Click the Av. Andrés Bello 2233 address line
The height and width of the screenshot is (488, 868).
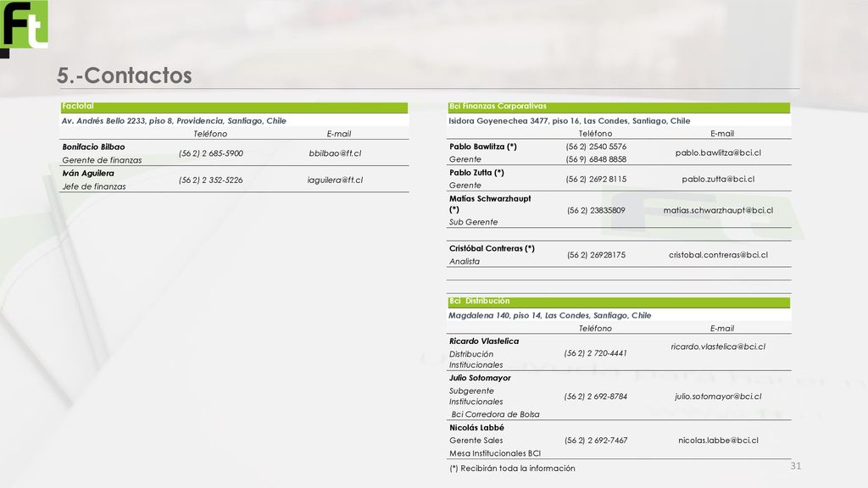(174, 120)
